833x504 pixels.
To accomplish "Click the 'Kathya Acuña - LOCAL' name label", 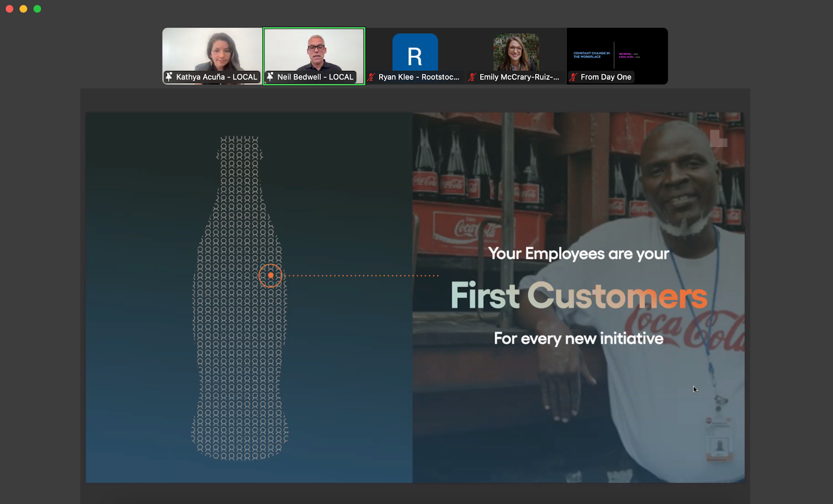I will (217, 77).
